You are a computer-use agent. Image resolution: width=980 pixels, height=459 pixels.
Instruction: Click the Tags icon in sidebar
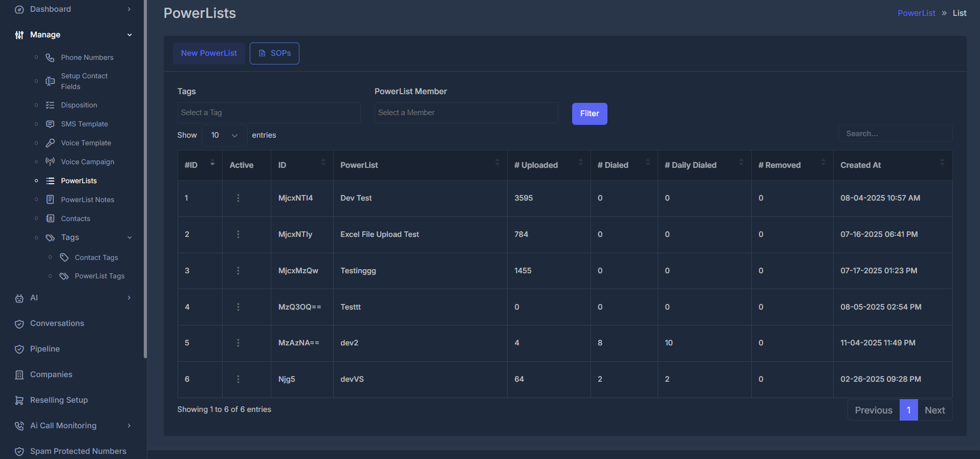(x=50, y=237)
